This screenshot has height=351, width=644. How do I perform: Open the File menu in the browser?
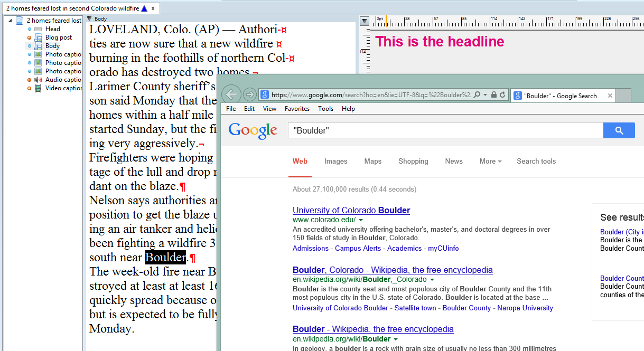(231, 109)
